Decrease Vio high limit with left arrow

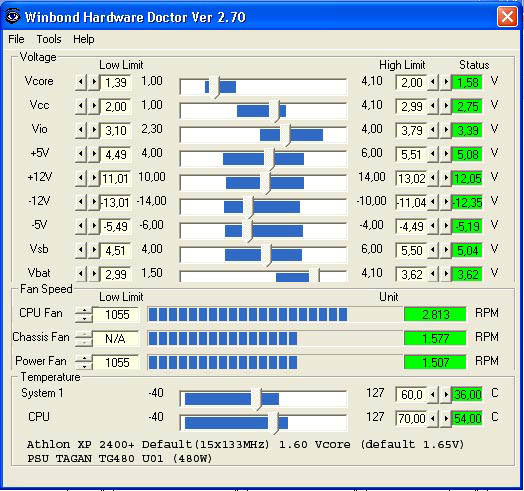[433, 130]
